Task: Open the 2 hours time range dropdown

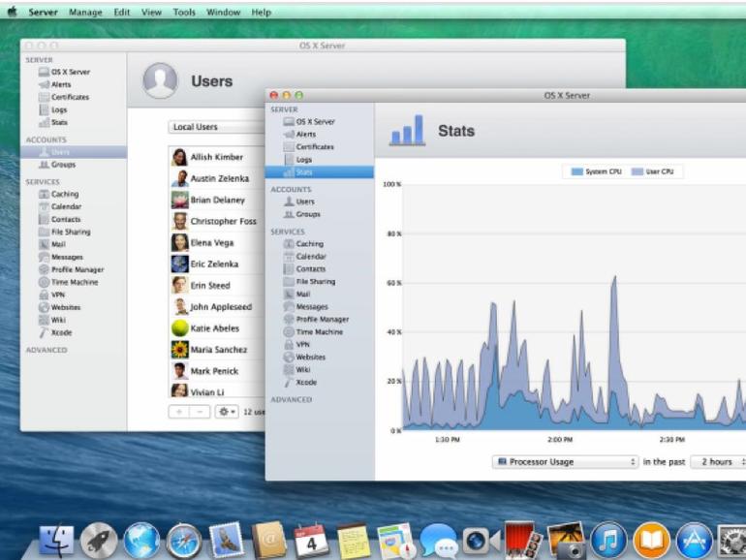Action: pyautogui.click(x=719, y=461)
